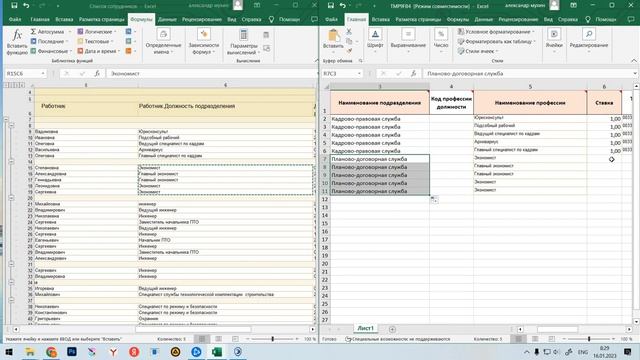
Task: Collapse outline group beside row 8
Action: tap(11, 125)
